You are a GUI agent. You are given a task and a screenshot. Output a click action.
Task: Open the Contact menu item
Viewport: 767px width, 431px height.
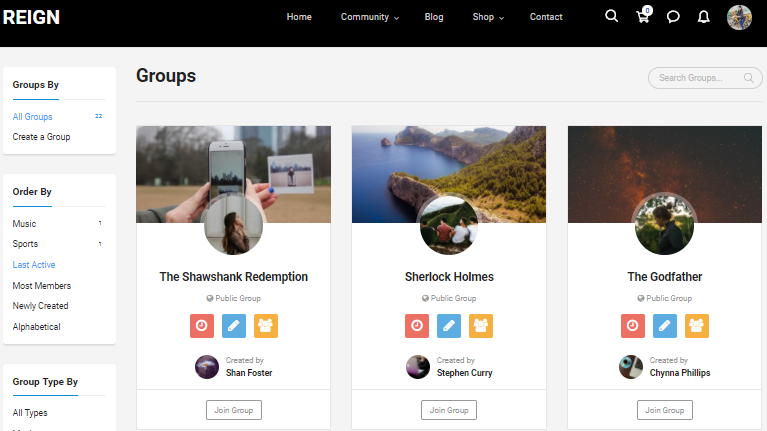click(546, 17)
